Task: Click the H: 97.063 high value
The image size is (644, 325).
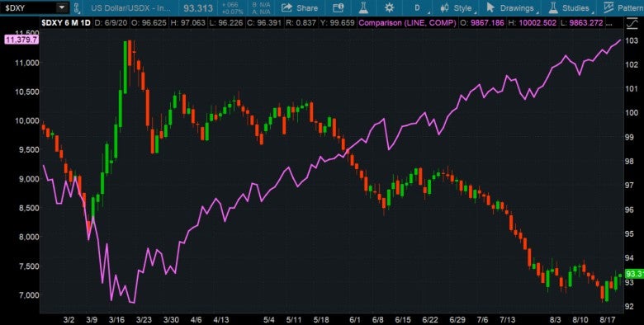Action: point(187,23)
